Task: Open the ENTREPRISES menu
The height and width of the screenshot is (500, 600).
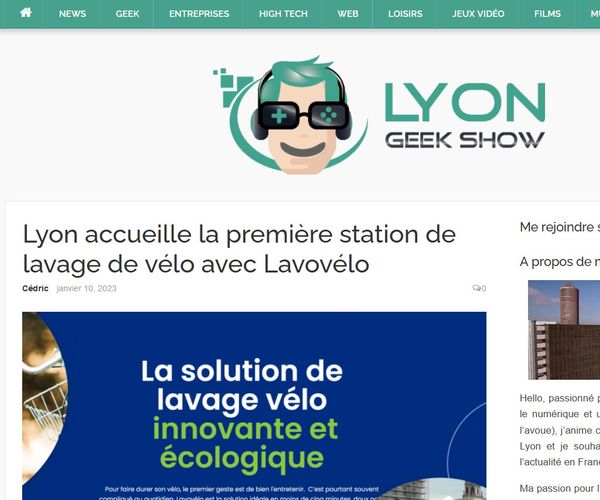Action: coord(199,14)
